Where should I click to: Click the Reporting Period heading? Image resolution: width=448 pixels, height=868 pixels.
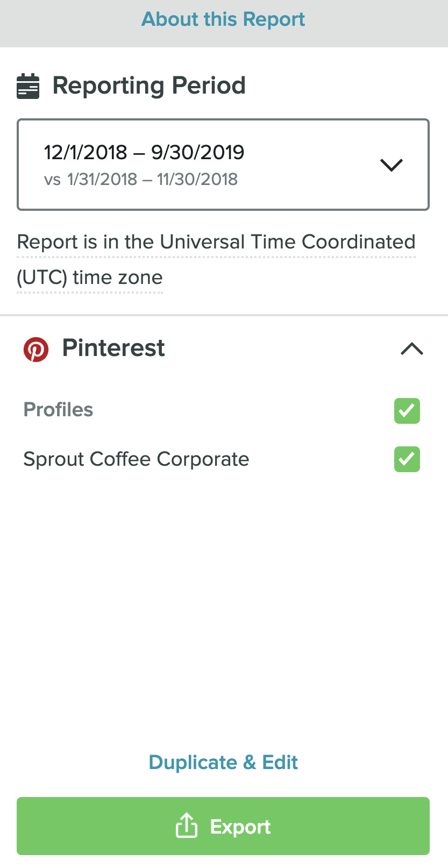(149, 86)
